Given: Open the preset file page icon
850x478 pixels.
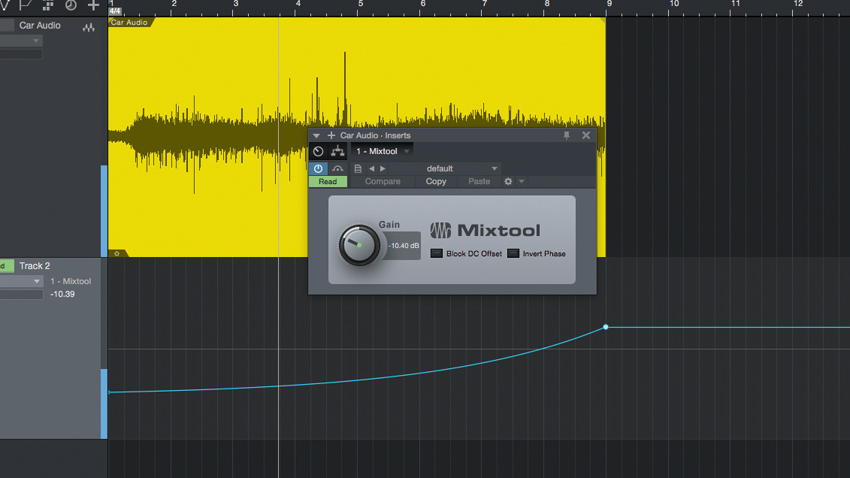Looking at the screenshot, I should click(358, 169).
